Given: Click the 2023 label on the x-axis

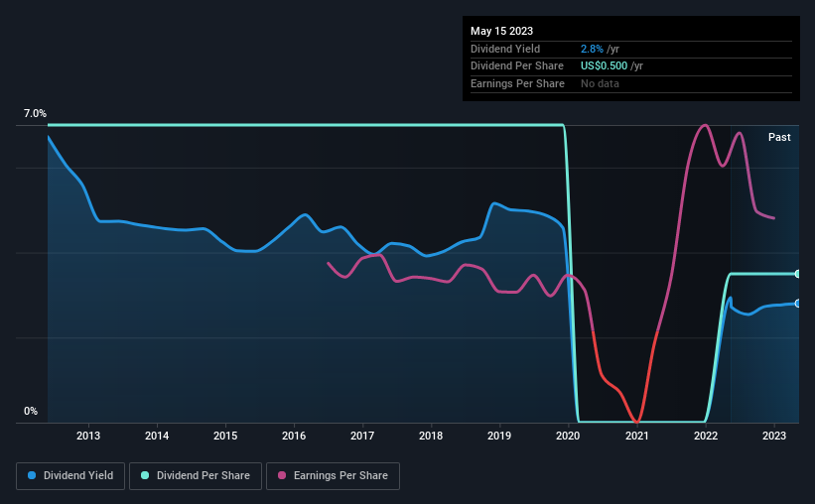Looking at the screenshot, I should (773, 436).
